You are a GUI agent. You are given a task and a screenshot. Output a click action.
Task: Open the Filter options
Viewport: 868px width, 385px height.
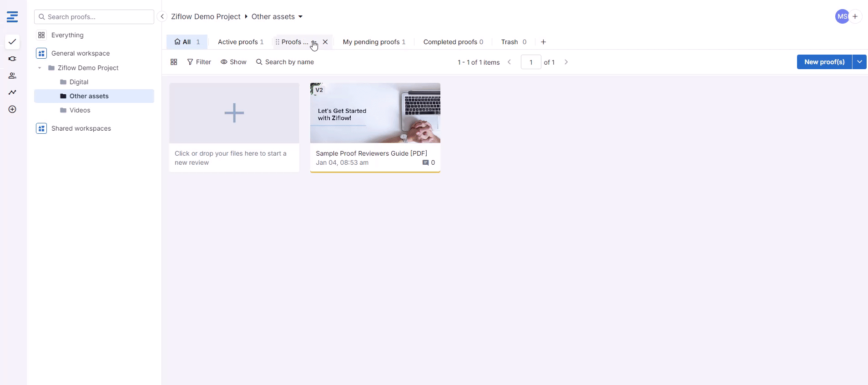(199, 62)
